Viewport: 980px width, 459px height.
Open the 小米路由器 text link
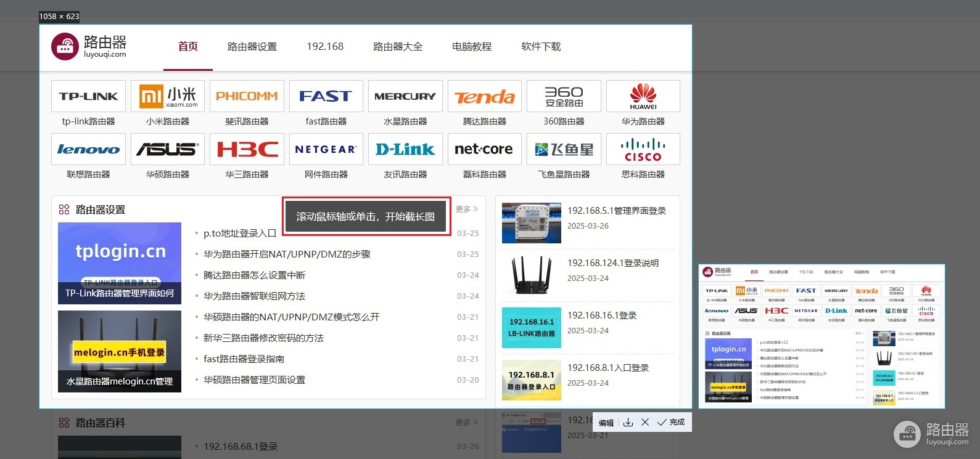(x=168, y=121)
